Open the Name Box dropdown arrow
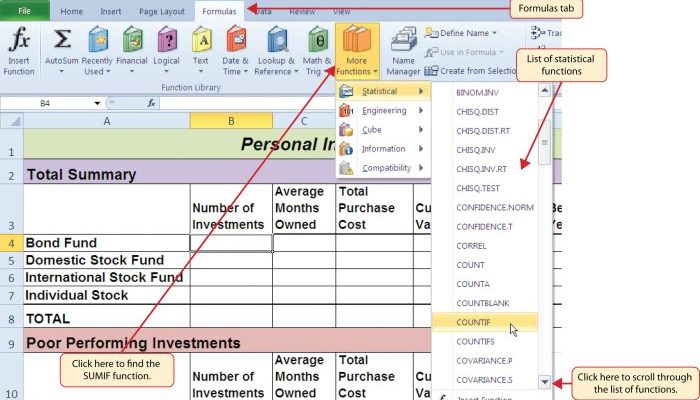This screenshot has width=700, height=400. tap(97, 104)
